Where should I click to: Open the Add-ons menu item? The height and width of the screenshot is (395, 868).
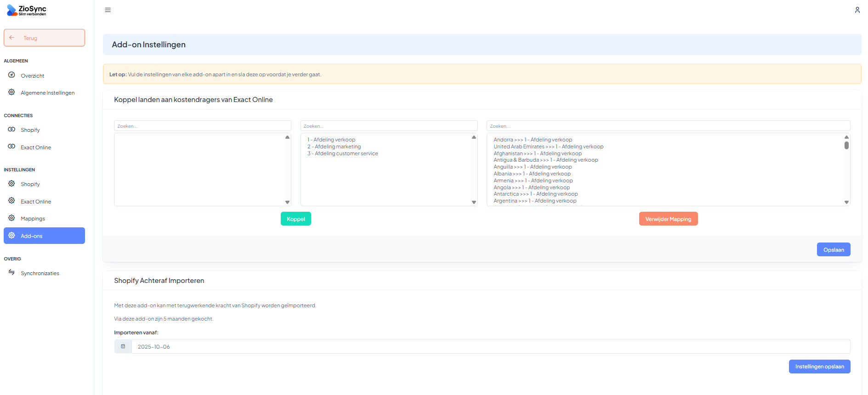[44, 236]
